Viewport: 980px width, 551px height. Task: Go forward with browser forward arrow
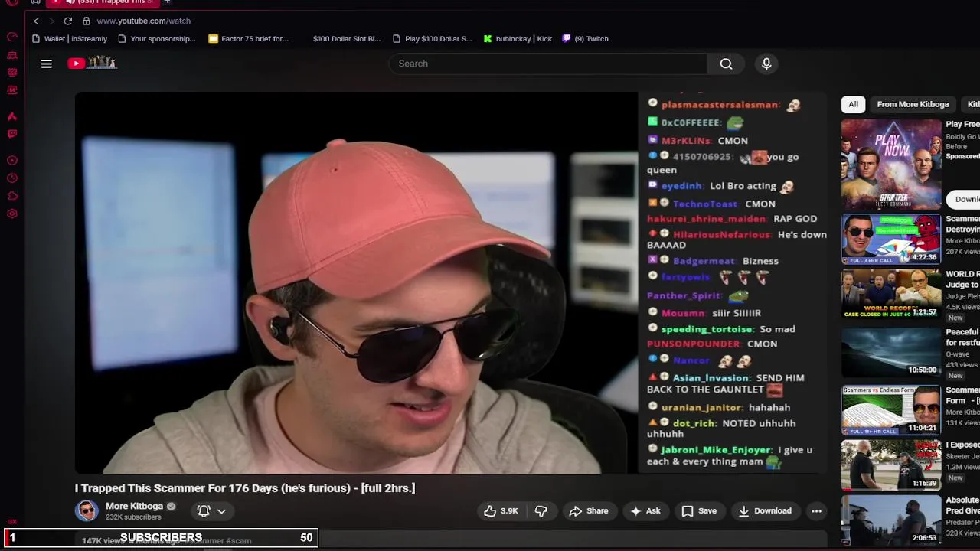[x=51, y=21]
